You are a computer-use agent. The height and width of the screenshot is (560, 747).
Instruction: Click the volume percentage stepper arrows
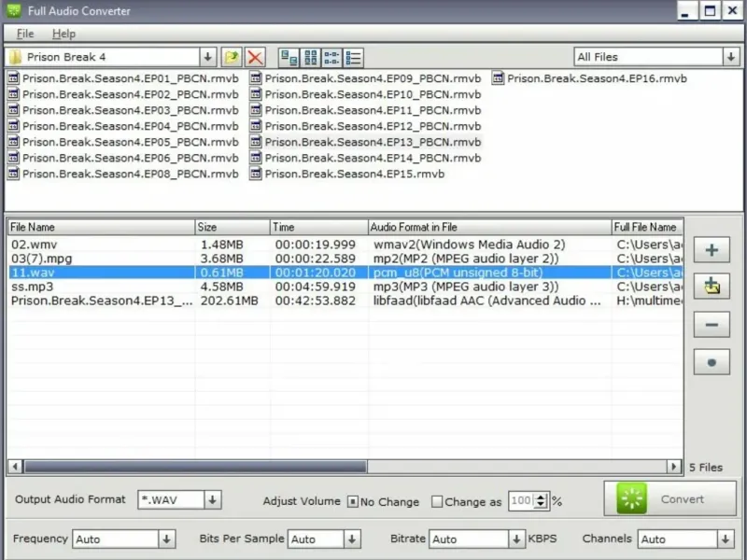(x=541, y=500)
